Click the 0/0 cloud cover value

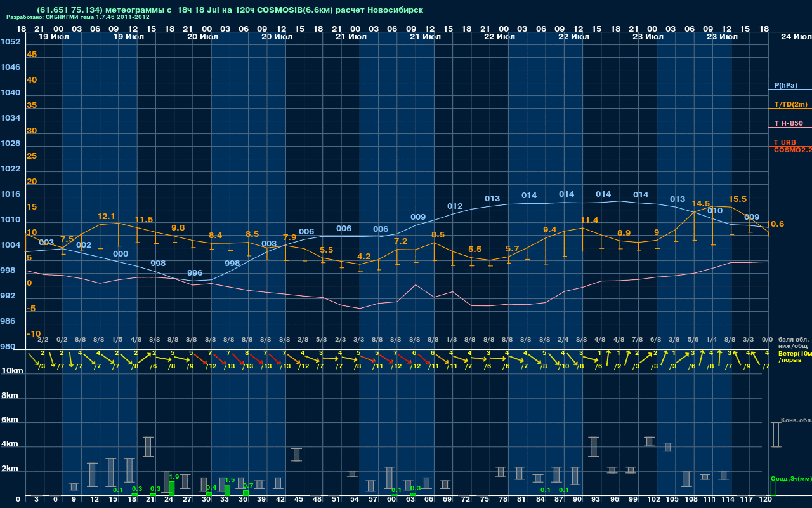(766, 340)
